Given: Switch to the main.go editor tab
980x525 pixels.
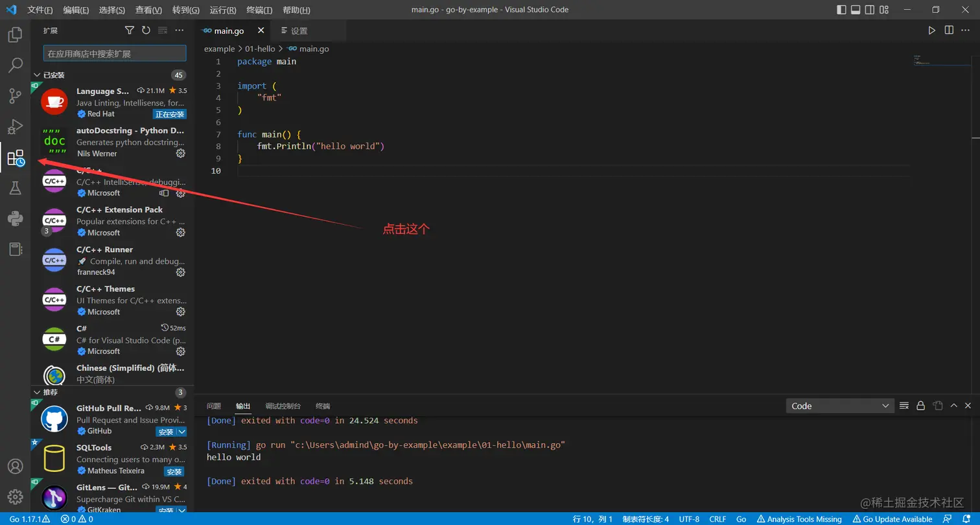Looking at the screenshot, I should (x=233, y=30).
